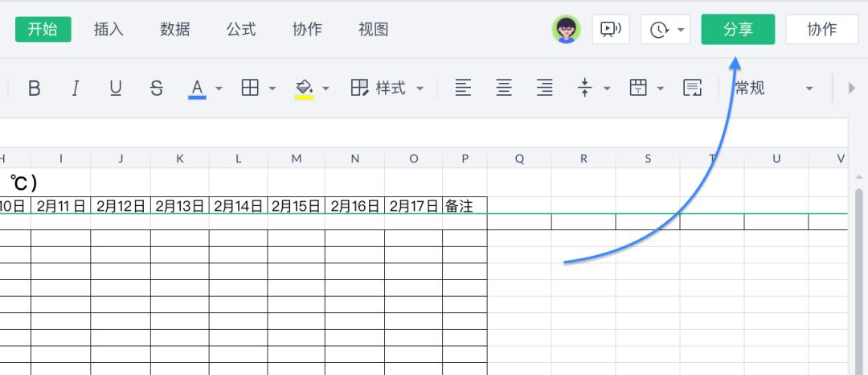Select column R header
Image resolution: width=868 pixels, height=375 pixels.
(x=583, y=159)
